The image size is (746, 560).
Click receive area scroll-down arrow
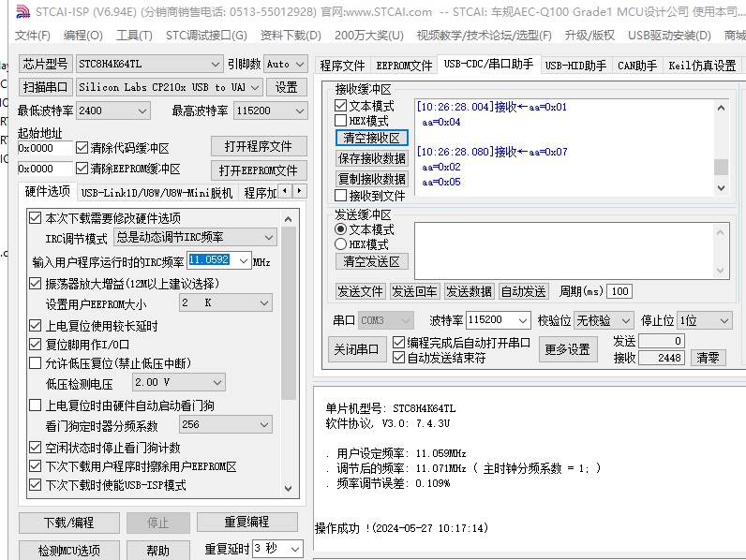[722, 188]
